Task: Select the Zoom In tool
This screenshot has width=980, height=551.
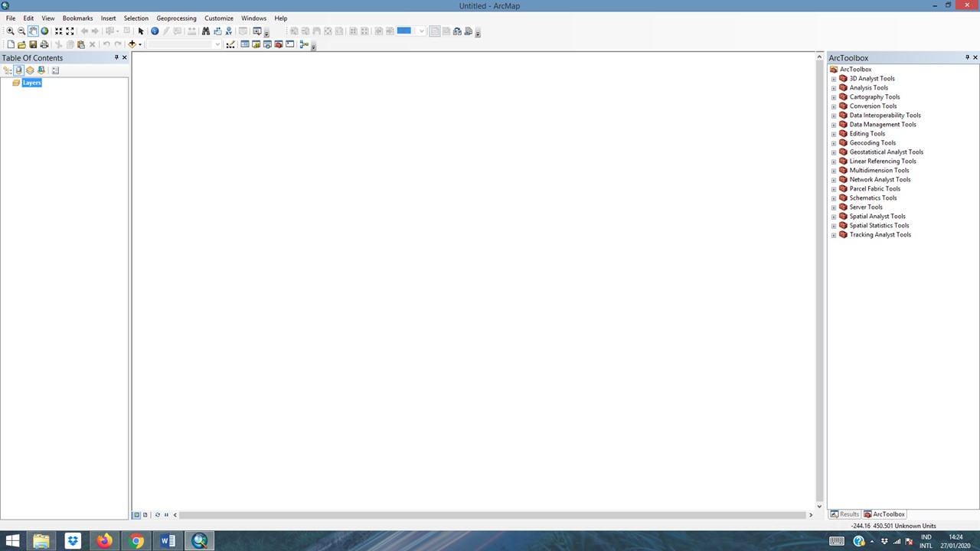Action: (x=10, y=31)
